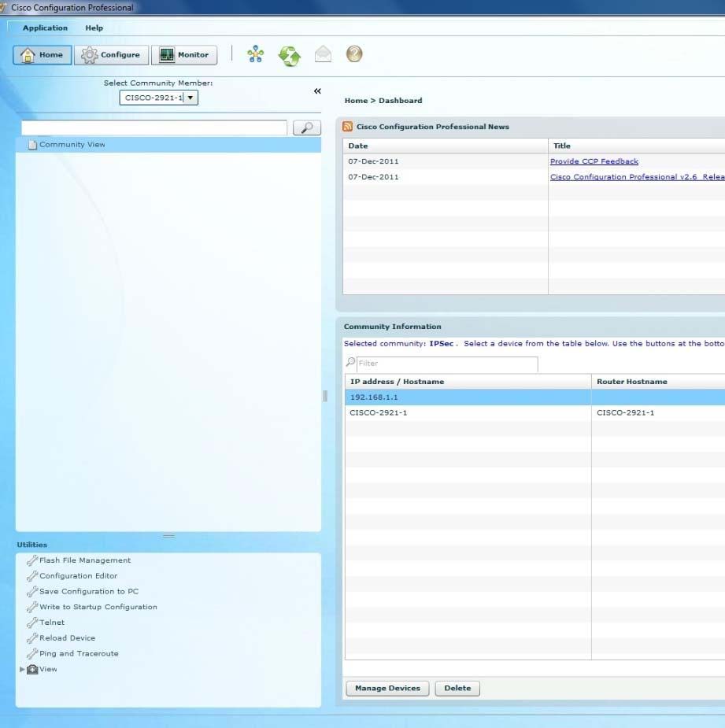Click the manage community network icon
725x728 pixels.
click(256, 54)
